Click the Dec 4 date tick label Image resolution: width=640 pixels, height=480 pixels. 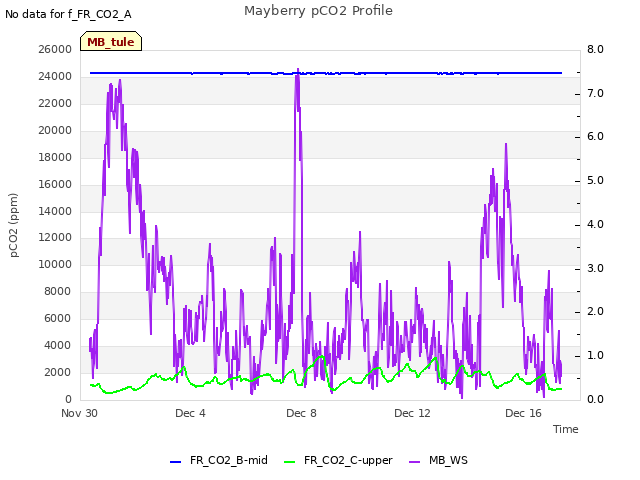pyautogui.click(x=190, y=413)
